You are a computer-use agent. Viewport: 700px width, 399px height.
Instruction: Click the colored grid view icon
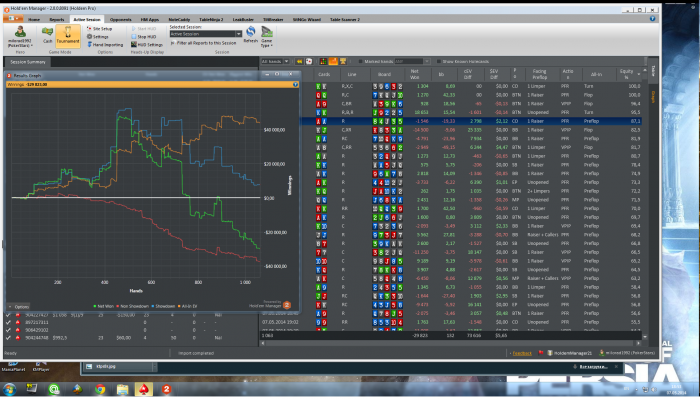pyautogui.click(x=323, y=62)
